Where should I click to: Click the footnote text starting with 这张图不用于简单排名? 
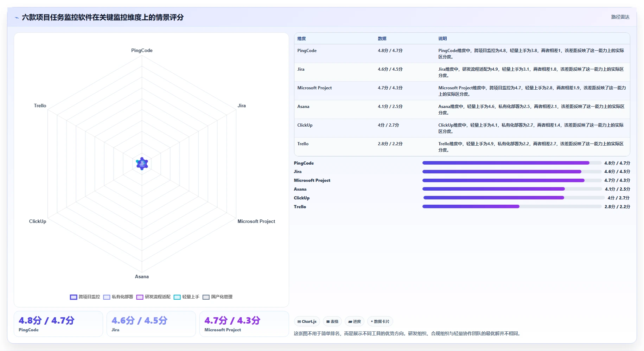(x=407, y=333)
